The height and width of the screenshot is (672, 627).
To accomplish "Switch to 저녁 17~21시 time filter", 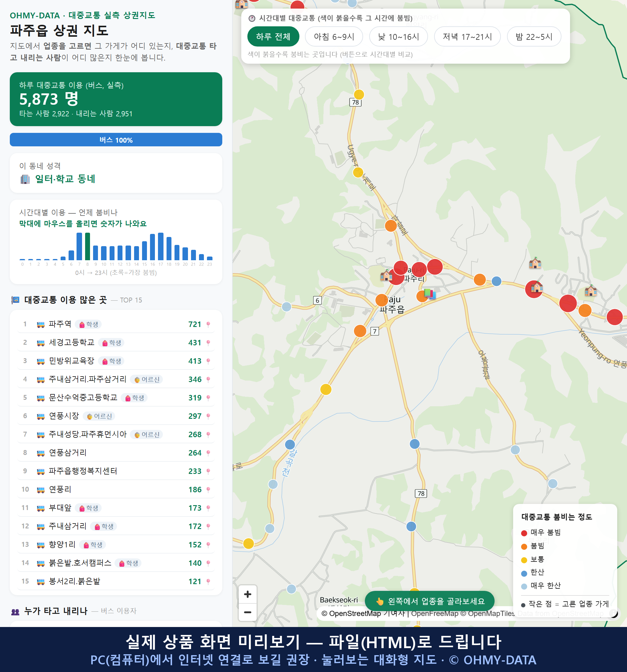I will (467, 36).
